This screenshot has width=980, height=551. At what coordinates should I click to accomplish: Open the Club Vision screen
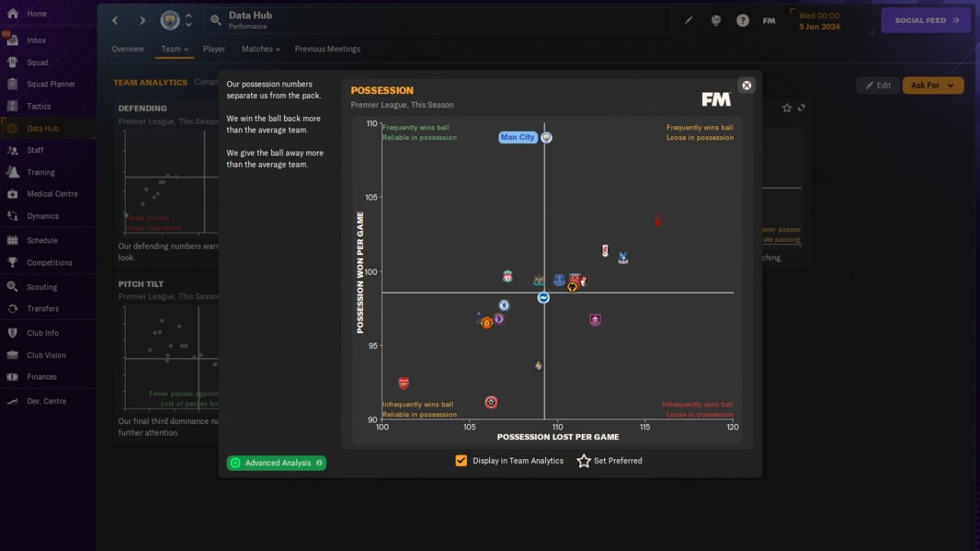click(x=47, y=355)
